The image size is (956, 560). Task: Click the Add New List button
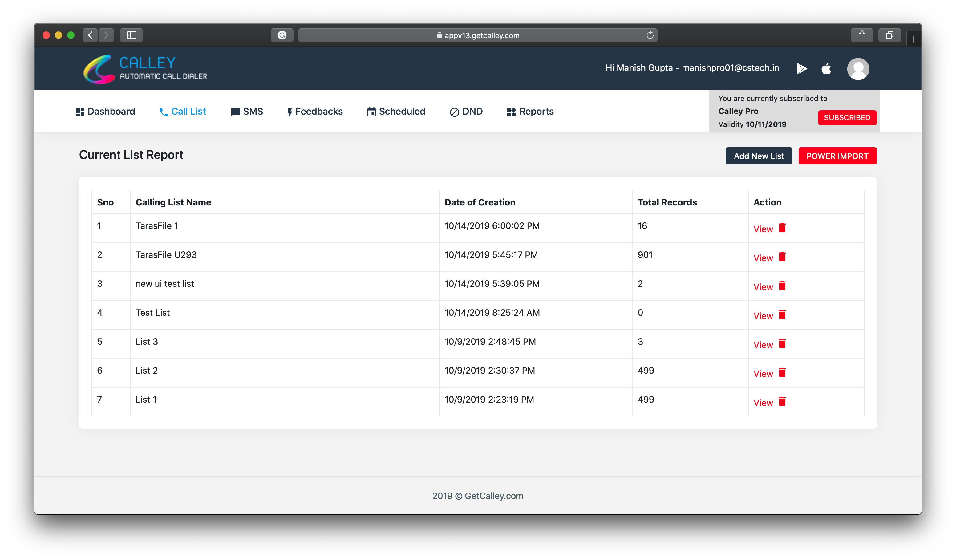pos(758,156)
